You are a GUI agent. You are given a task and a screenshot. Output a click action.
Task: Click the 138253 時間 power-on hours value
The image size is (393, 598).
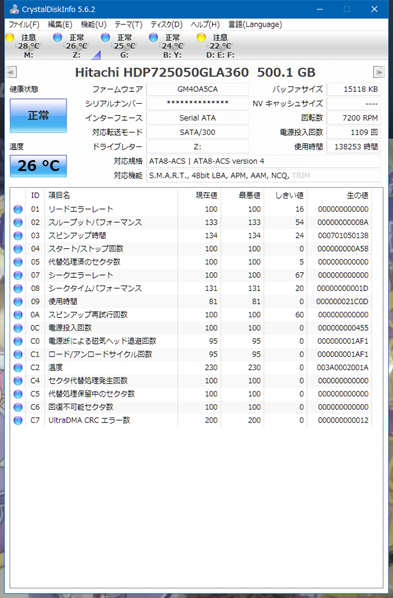point(353,147)
